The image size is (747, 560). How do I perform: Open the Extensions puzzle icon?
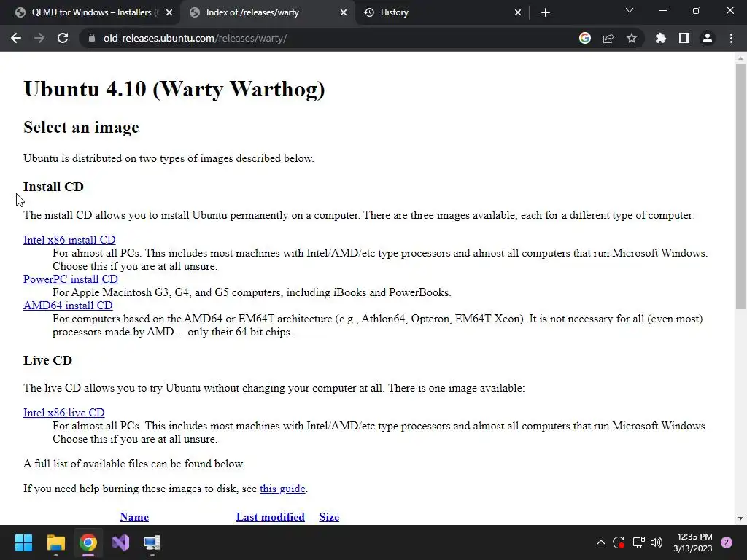(661, 38)
